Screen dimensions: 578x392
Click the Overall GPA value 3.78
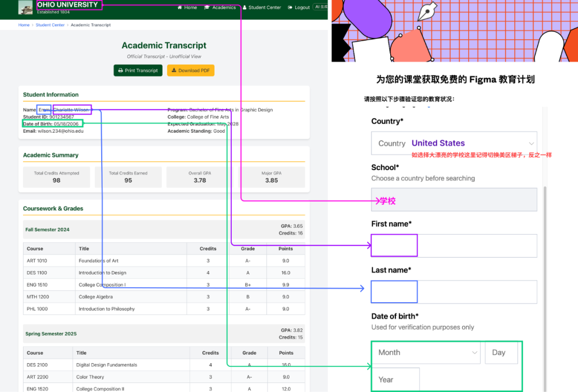click(x=200, y=181)
